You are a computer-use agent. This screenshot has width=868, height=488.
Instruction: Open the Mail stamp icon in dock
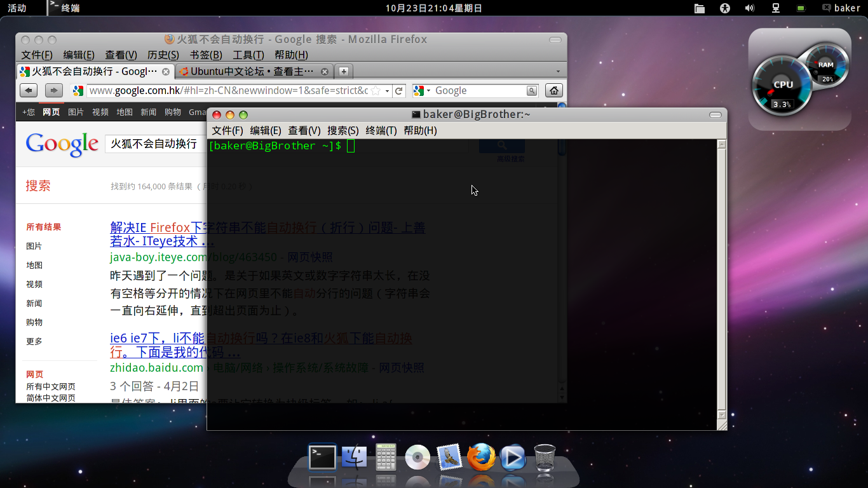coord(449,457)
